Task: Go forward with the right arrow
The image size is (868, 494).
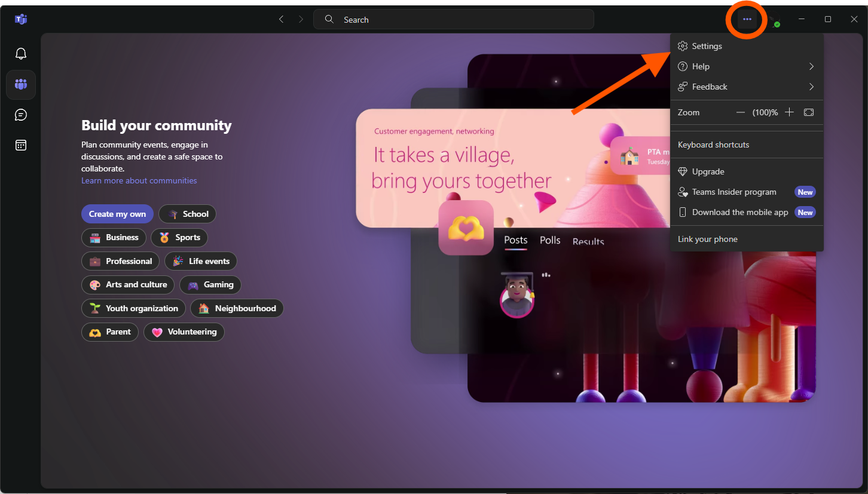Action: coord(301,19)
